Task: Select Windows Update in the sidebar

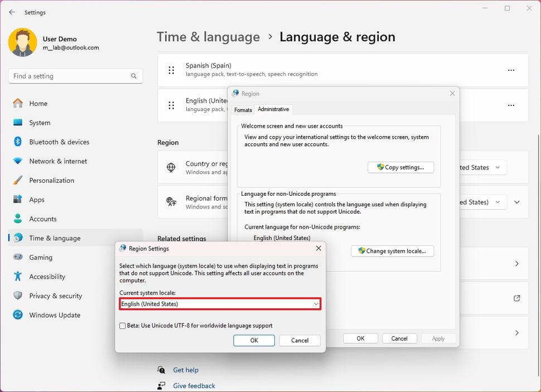Action: [56, 315]
